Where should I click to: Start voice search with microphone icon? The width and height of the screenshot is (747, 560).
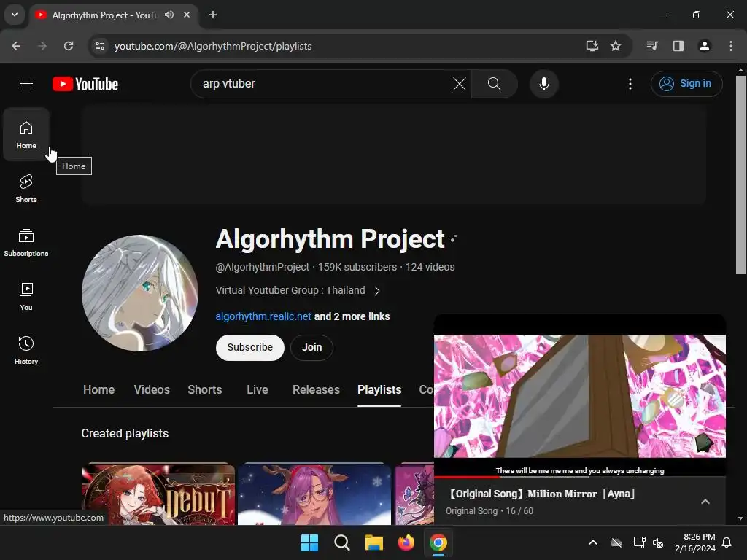(543, 84)
